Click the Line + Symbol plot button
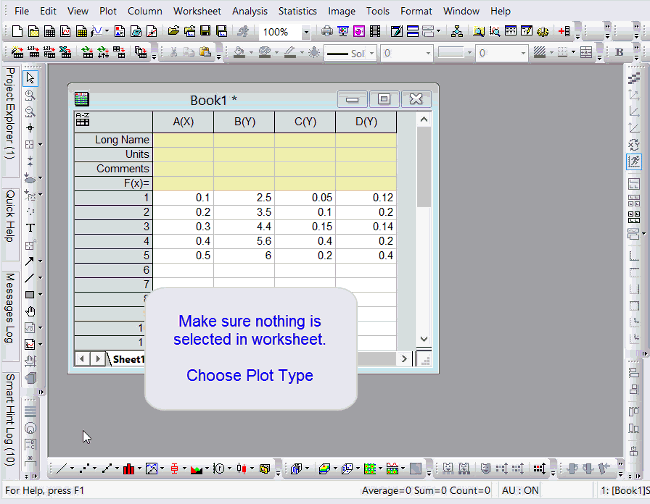 coord(108,468)
